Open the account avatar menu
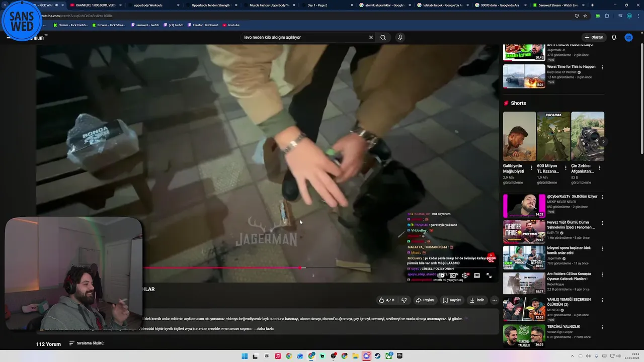Image resolution: width=644 pixels, height=362 pixels. [x=629, y=37]
